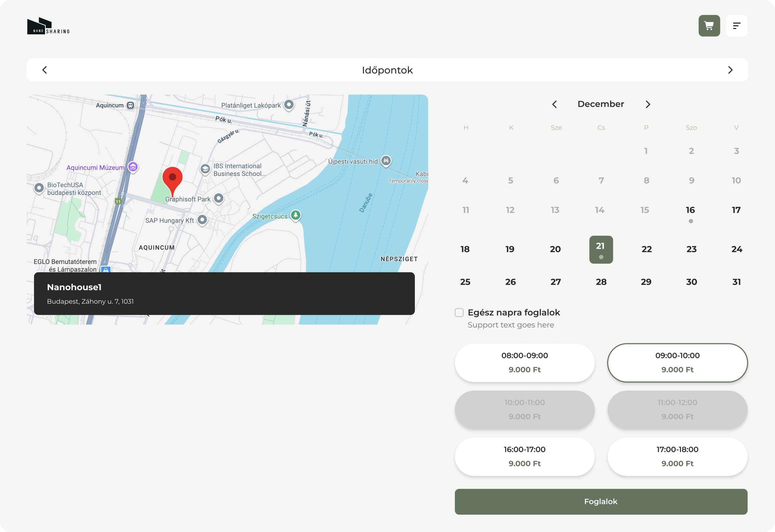Click the SAP Hungary Kft marker

point(202,220)
